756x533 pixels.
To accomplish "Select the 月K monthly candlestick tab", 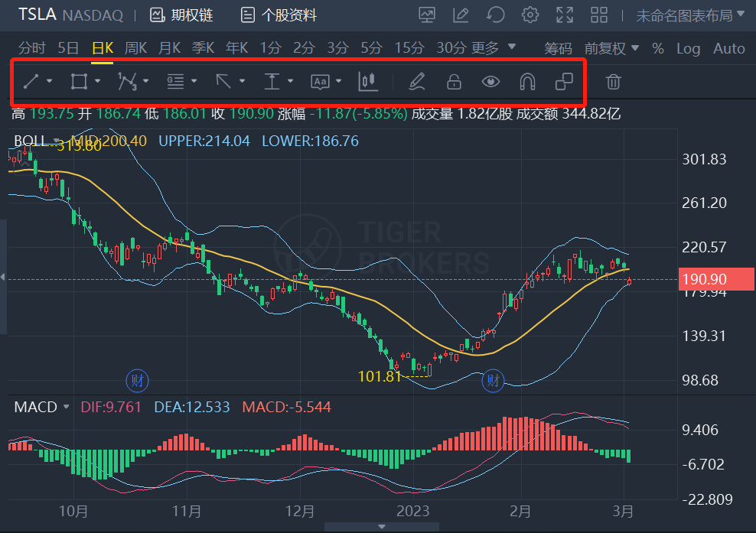I will click(169, 48).
